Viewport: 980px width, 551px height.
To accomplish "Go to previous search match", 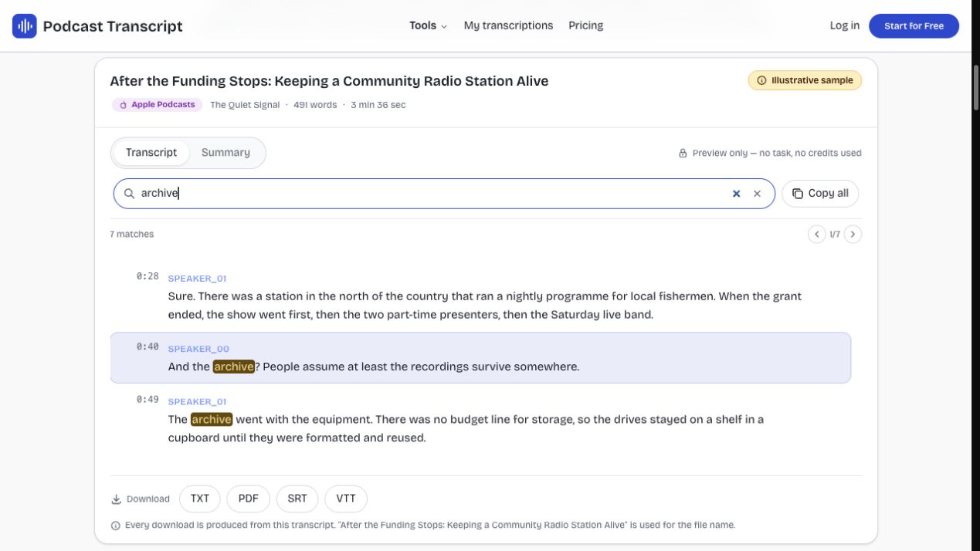I will (x=816, y=234).
